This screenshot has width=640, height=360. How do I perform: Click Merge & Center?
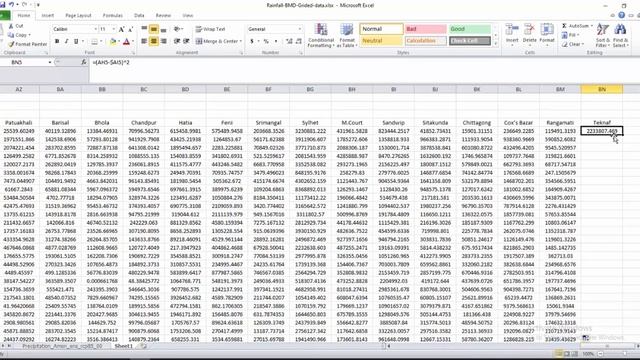pyautogui.click(x=219, y=41)
